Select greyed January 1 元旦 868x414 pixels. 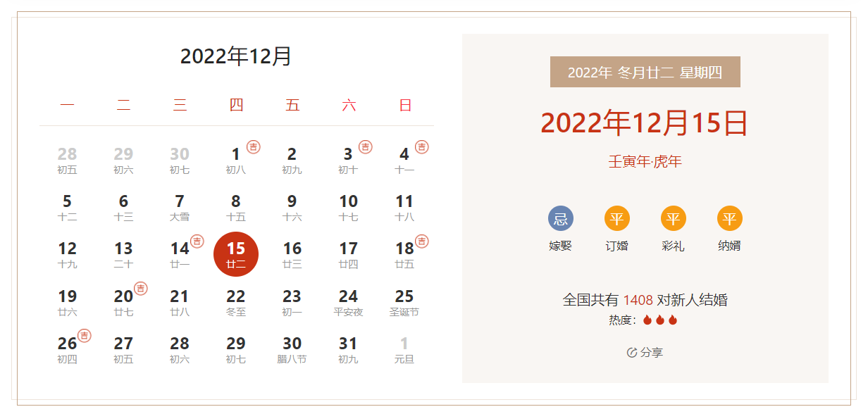click(x=404, y=350)
